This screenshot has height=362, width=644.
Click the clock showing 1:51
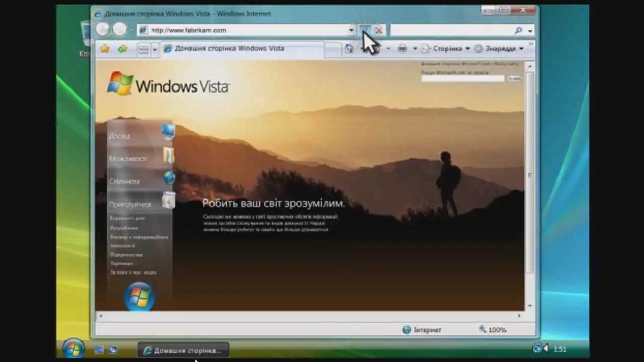pyautogui.click(x=560, y=349)
